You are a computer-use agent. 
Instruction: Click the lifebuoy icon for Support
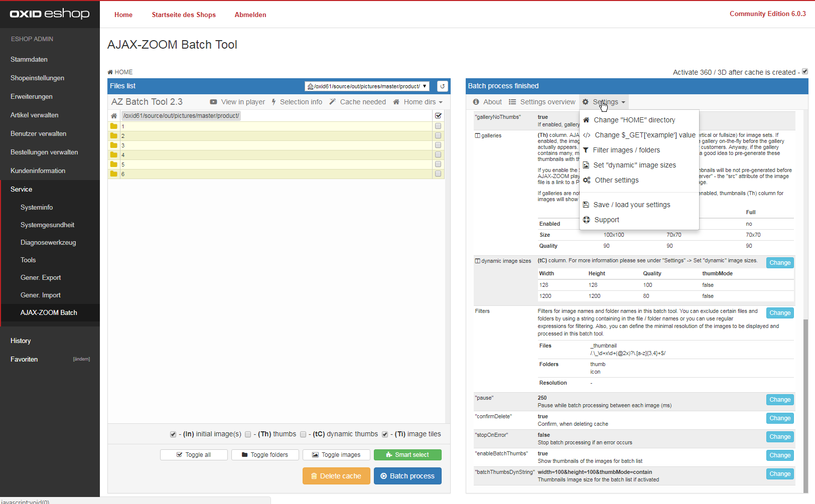click(x=586, y=220)
